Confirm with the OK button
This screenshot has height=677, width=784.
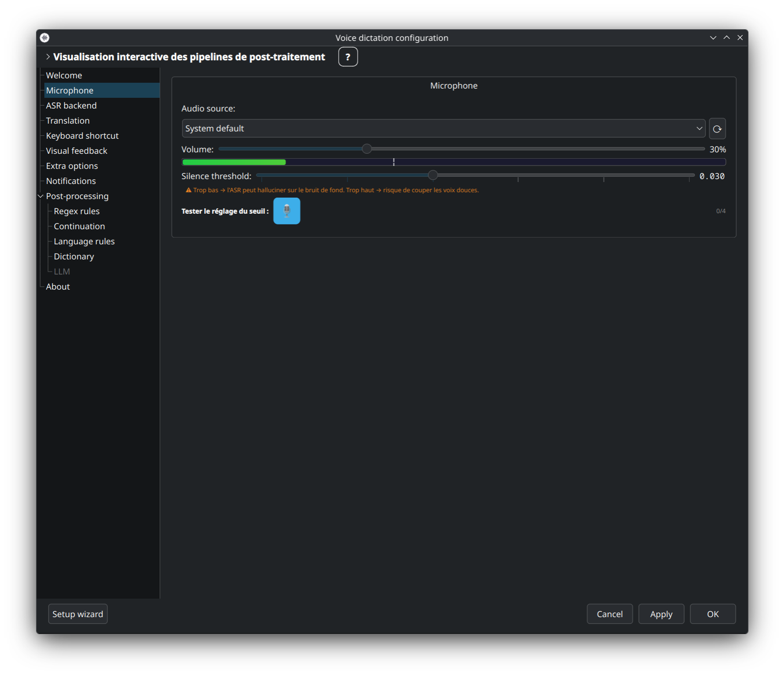point(713,614)
